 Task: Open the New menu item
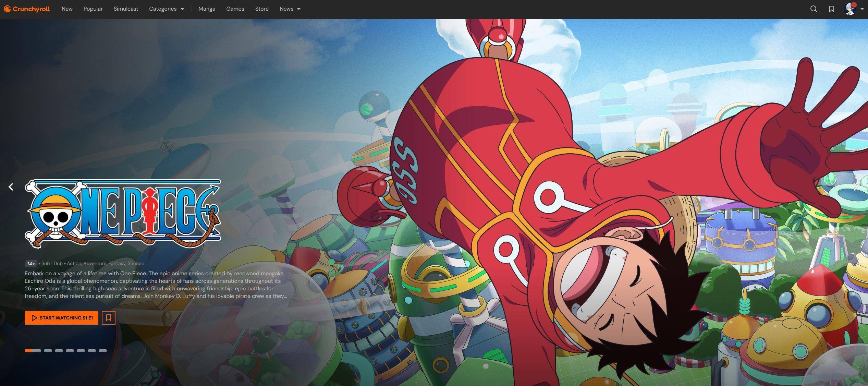pyautogui.click(x=67, y=9)
